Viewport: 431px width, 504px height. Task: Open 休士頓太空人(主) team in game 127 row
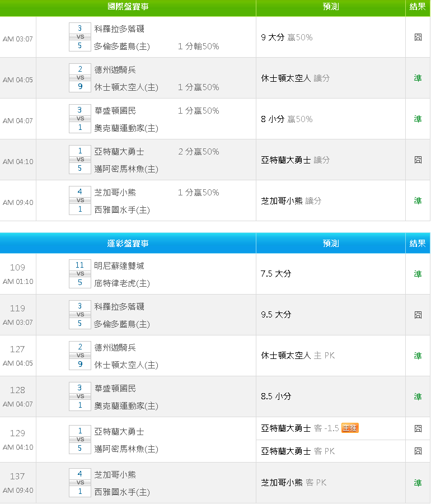point(126,365)
